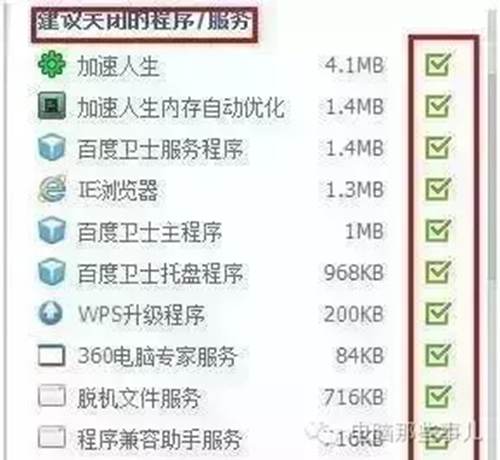This screenshot has width=500, height=460.
Task: Click the blue cube icon for 百度卫士服务程序
Action: pos(51,147)
